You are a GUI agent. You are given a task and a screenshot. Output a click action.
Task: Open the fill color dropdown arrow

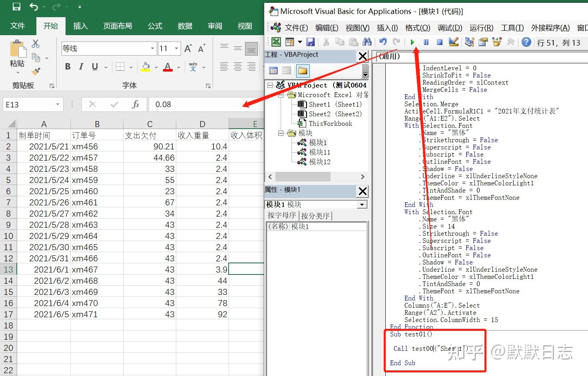(155, 67)
